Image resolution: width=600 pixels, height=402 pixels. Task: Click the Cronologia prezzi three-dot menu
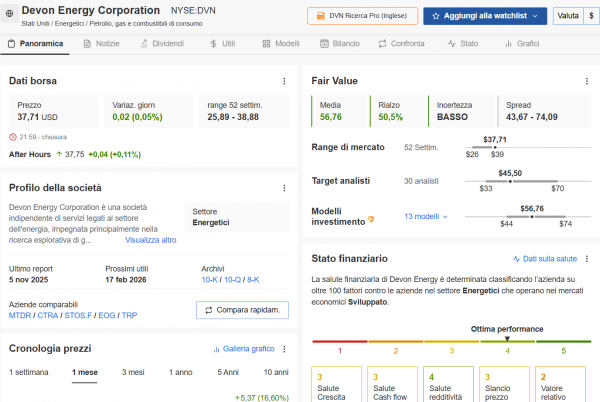[x=284, y=349]
